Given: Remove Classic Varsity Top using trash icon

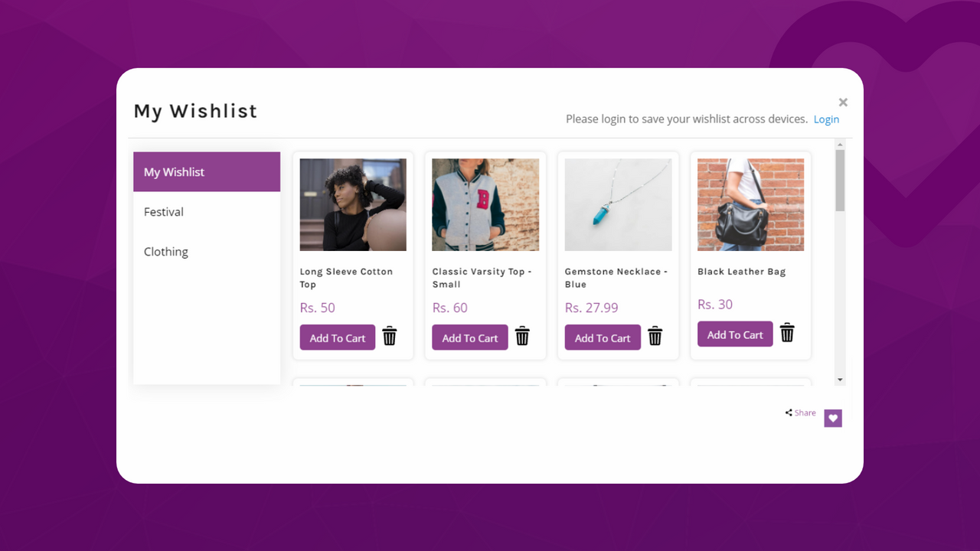Looking at the screenshot, I should [x=522, y=336].
